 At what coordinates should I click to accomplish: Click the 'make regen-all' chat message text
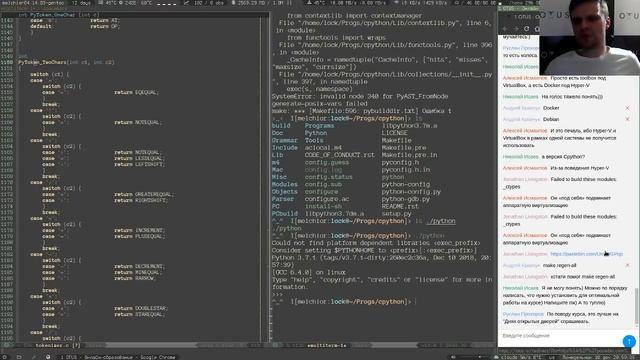[x=560, y=265]
